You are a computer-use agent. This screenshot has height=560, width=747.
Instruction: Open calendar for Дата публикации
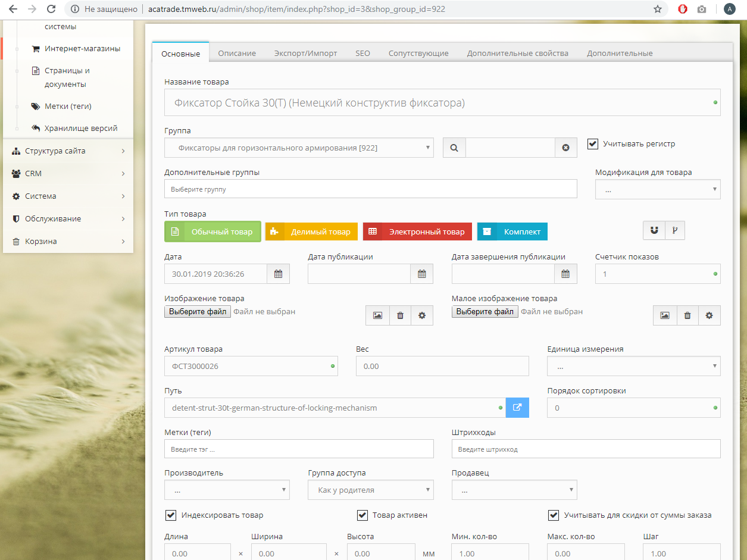point(421,274)
